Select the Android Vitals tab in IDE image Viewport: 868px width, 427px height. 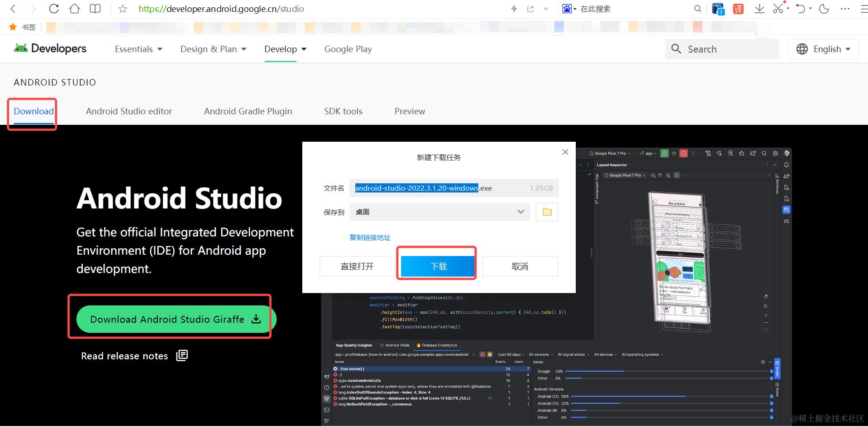[x=395, y=345]
